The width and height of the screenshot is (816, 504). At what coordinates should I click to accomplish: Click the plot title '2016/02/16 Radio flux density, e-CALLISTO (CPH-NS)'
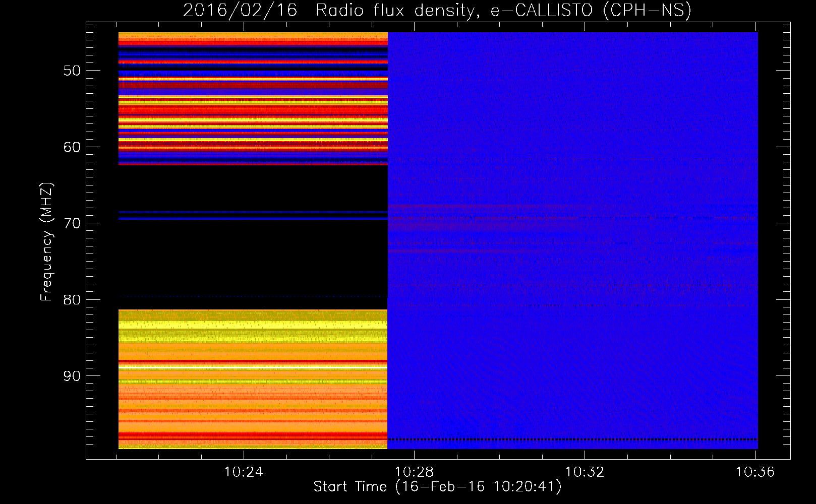coord(437,11)
